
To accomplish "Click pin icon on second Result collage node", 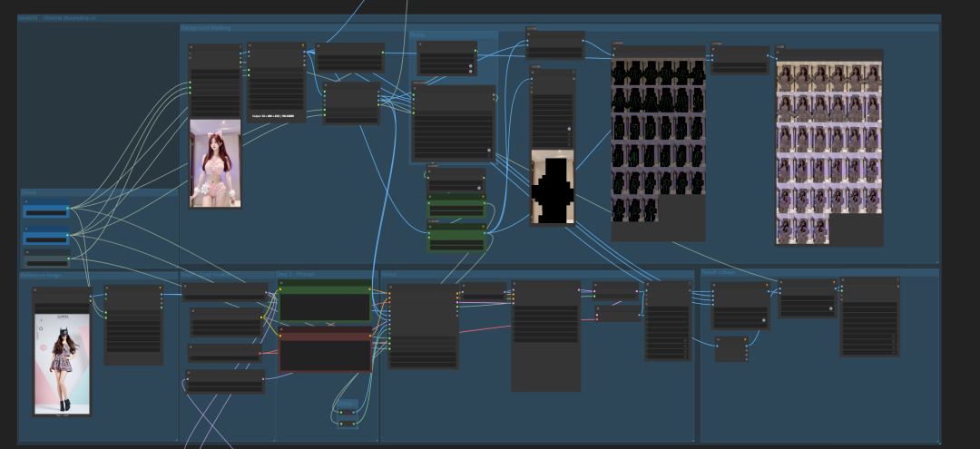I will pos(834,282).
